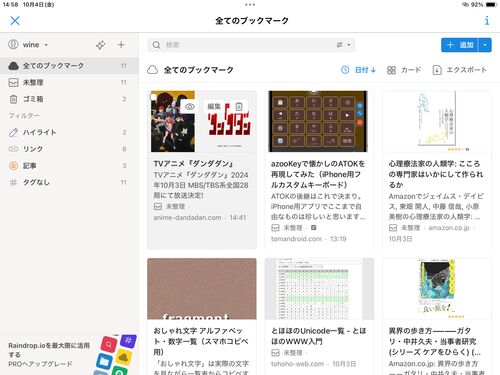This screenshot has height=375, width=500.
Task: Click the カード grid icon
Action: (391, 70)
